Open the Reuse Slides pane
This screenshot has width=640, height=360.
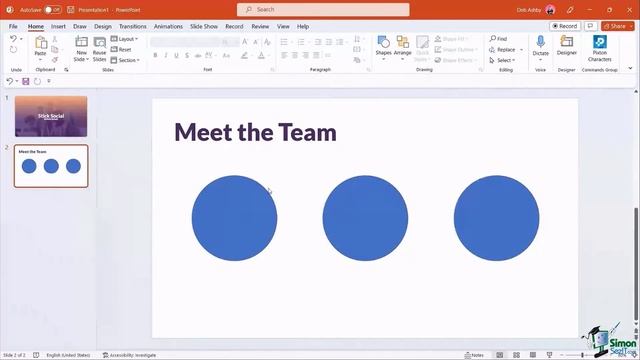click(x=99, y=49)
